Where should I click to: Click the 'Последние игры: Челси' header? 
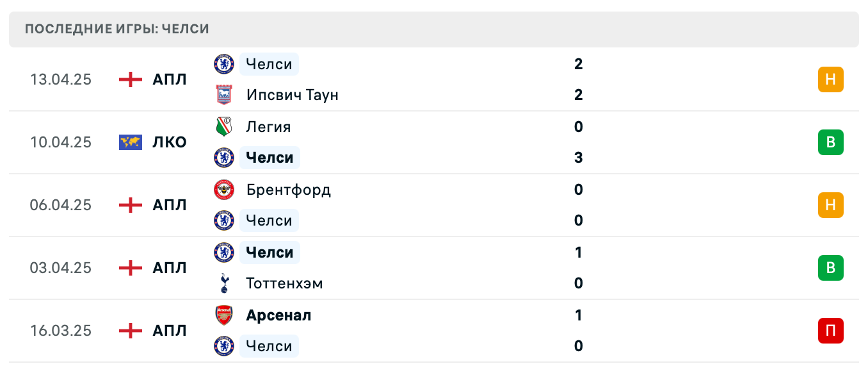(x=117, y=29)
